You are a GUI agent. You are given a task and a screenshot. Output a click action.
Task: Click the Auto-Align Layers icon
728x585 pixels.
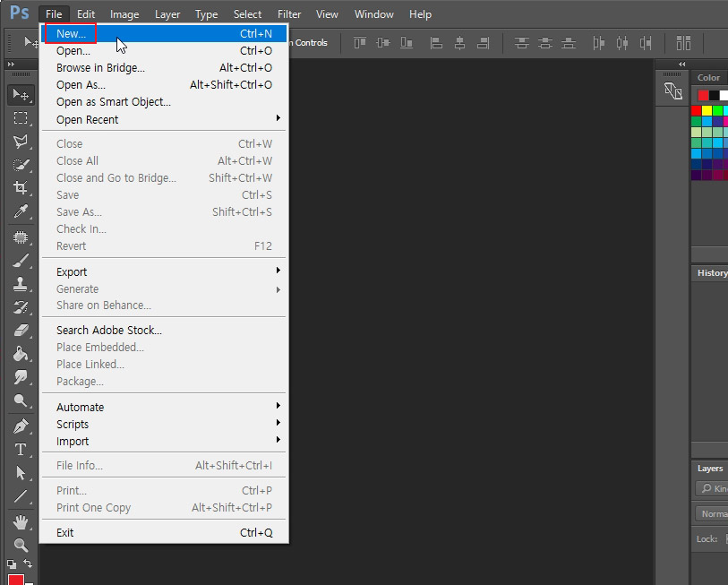(x=683, y=43)
